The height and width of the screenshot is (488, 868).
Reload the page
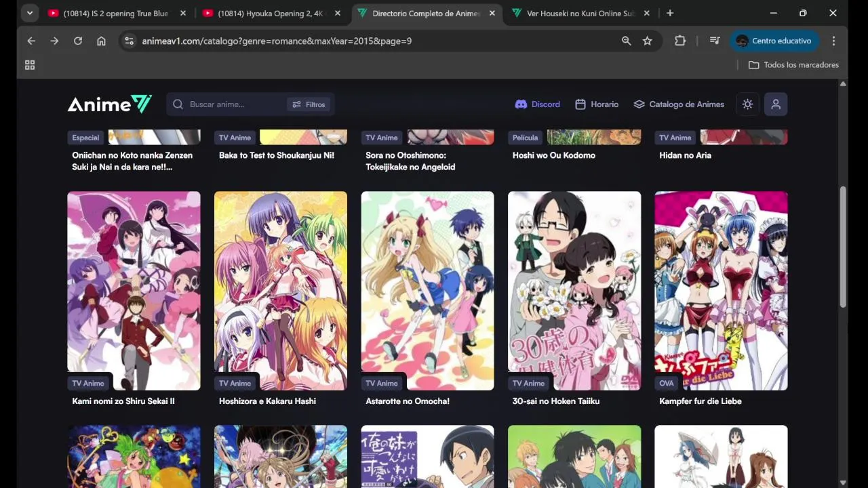click(78, 41)
